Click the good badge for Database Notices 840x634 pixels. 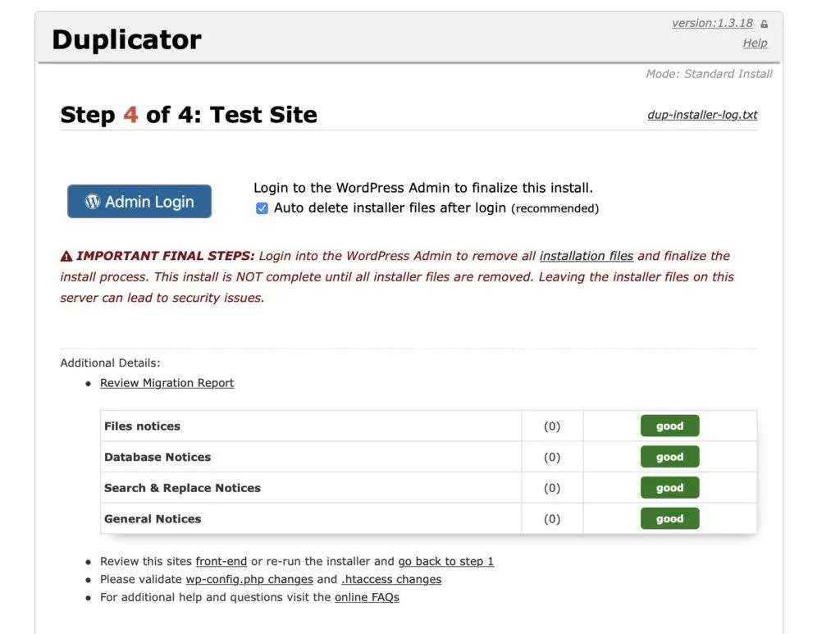[669, 457]
